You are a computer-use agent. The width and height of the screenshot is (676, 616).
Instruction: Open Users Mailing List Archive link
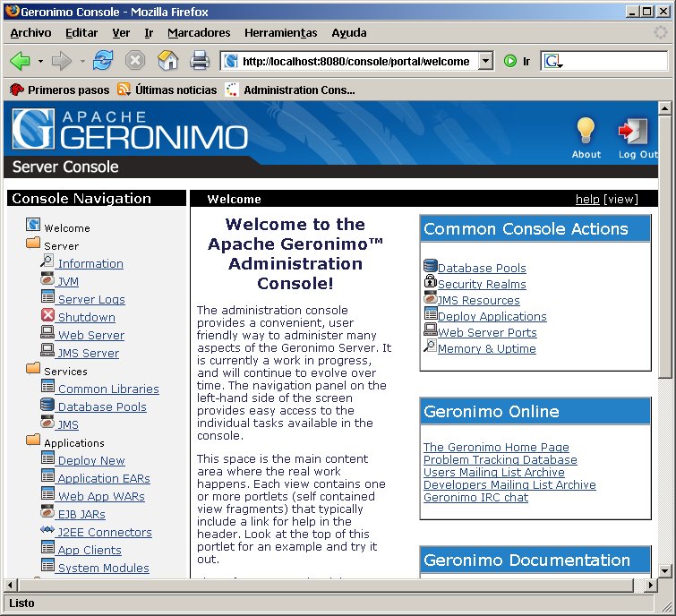pos(494,472)
